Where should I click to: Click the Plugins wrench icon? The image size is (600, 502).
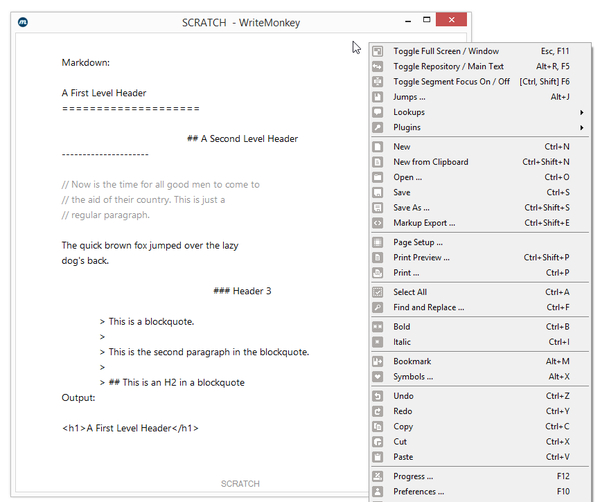[378, 128]
